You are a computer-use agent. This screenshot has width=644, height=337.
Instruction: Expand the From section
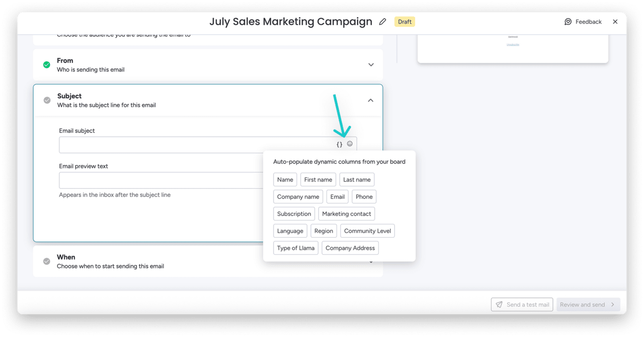tap(371, 64)
